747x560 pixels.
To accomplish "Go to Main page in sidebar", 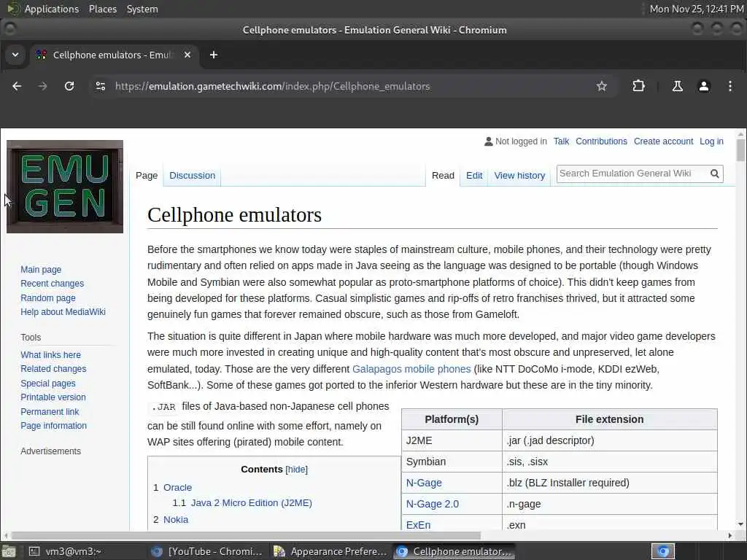I will (41, 270).
